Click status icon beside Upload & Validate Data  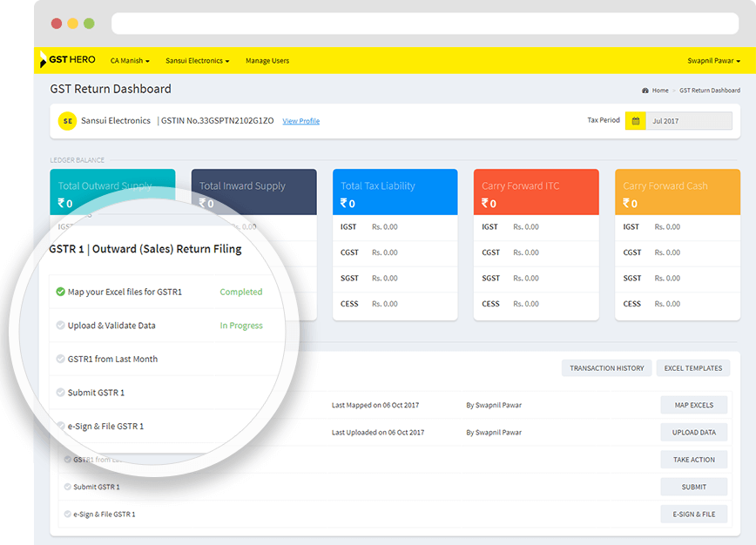pos(60,326)
